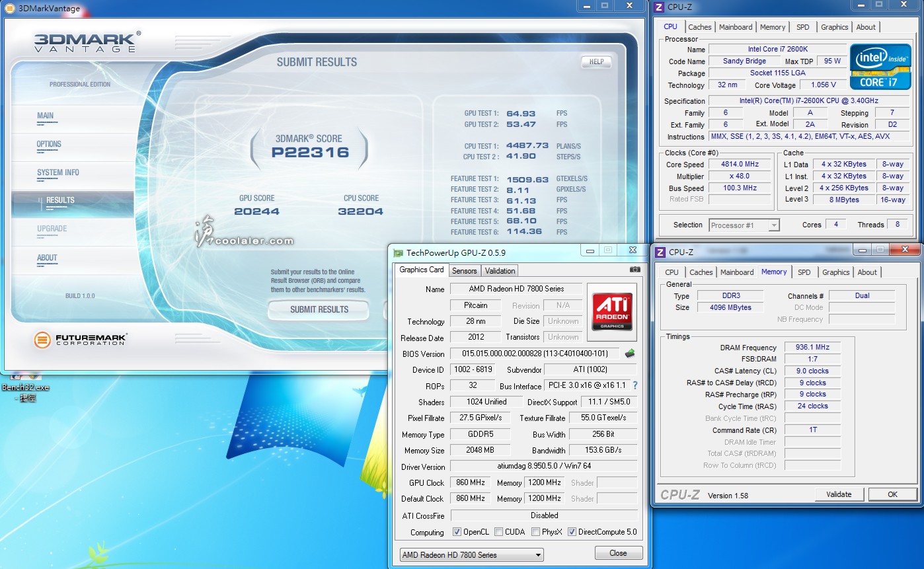Click the Futuremark Corporation logo
The image size is (924, 569).
point(81,340)
